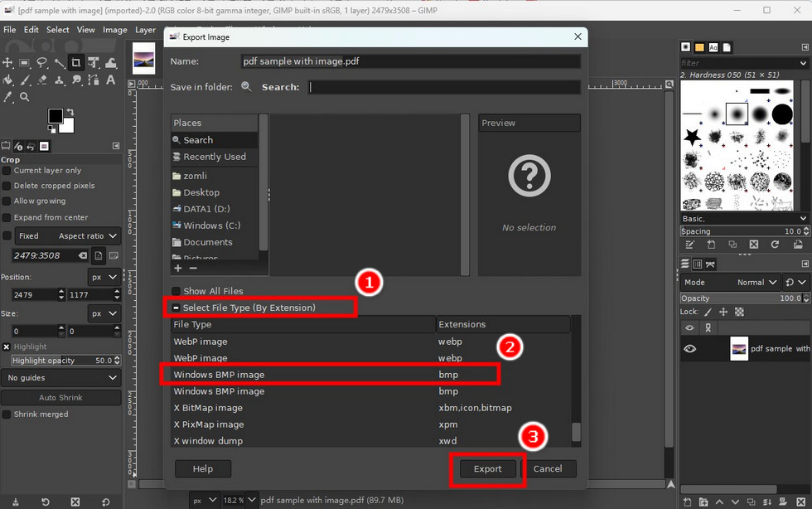Image resolution: width=812 pixels, height=509 pixels.
Task: Select the Move tool in the toolbox
Action: click(x=7, y=62)
